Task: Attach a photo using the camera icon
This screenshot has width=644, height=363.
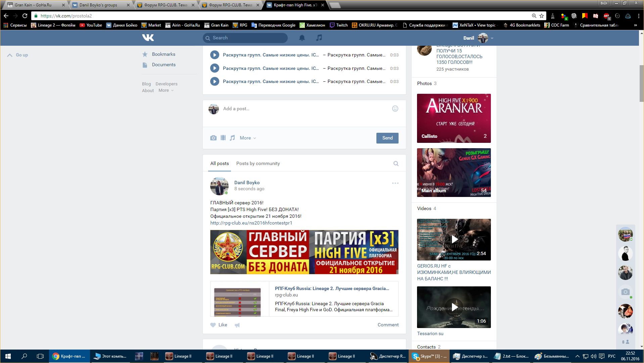Action: pos(213,138)
